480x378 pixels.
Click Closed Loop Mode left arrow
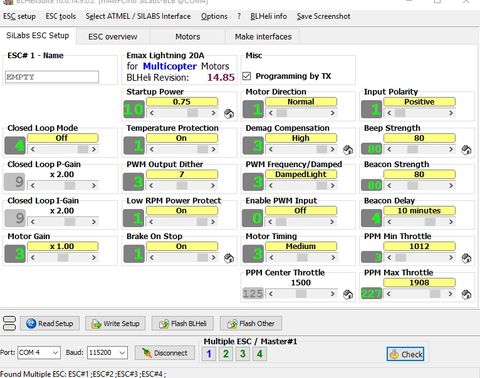[33, 149]
